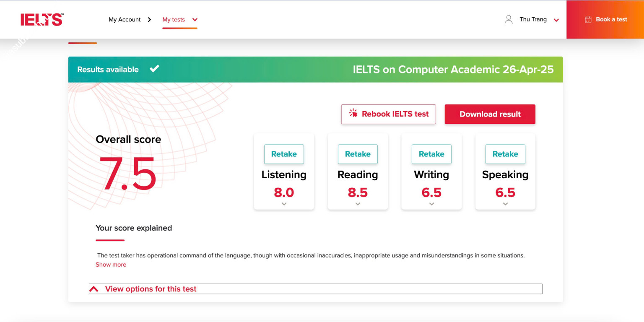Open the Thu Trang user dropdown arrow

pos(556,20)
